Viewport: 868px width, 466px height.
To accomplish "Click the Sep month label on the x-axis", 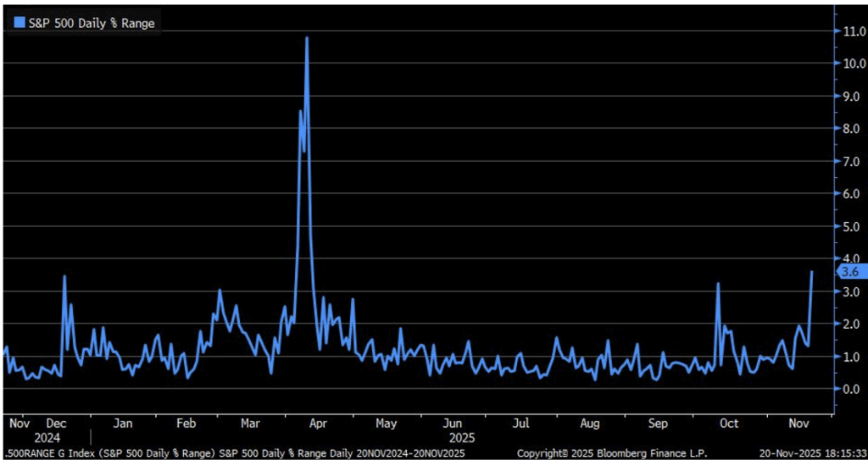I will (659, 423).
